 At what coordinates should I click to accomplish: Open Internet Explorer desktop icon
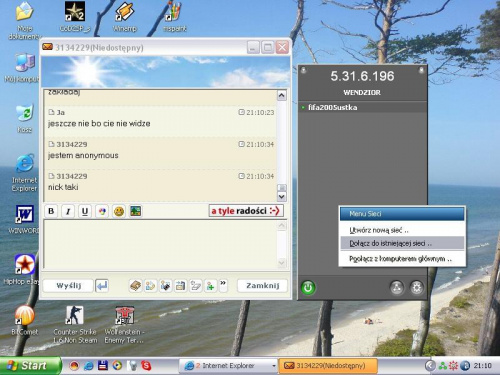pos(24,173)
